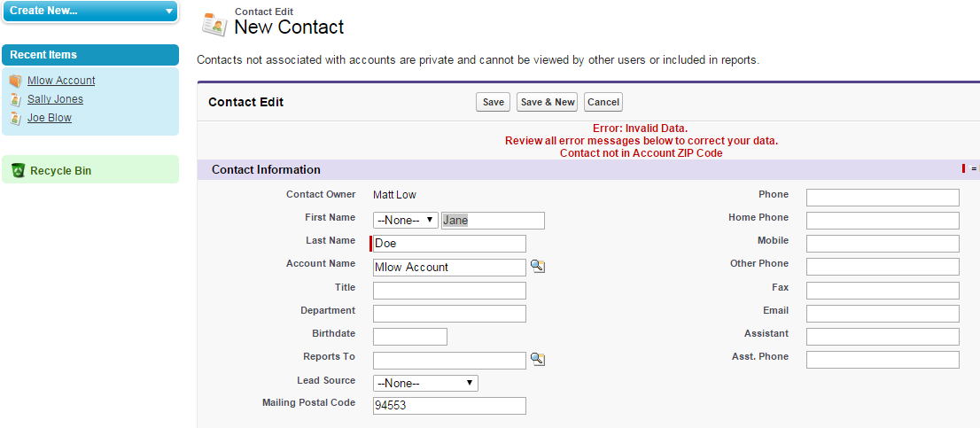Image resolution: width=980 pixels, height=428 pixels.
Task: Click the Email input field
Action: pos(883,314)
